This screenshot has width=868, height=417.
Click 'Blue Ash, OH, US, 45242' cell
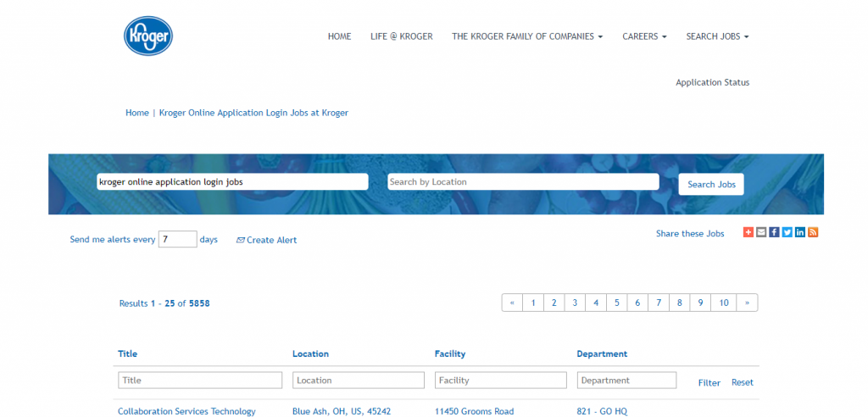point(342,411)
